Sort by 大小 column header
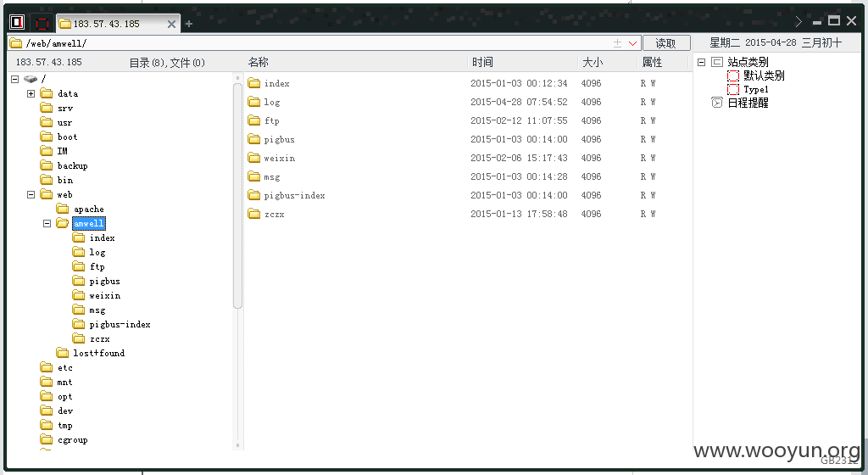This screenshot has height=475, width=868. pos(593,62)
